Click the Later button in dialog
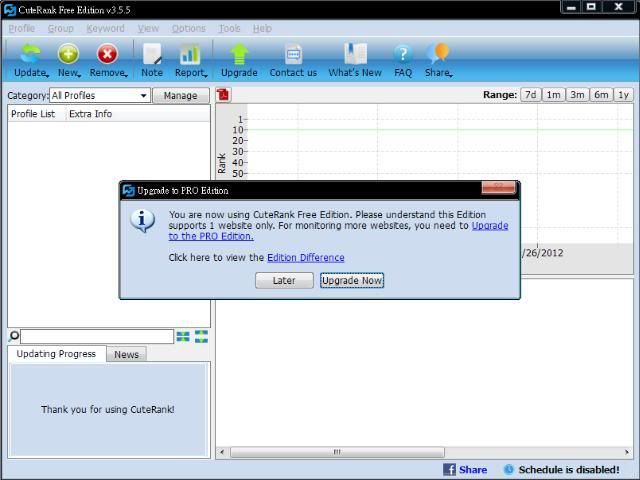640x480 pixels. point(284,280)
